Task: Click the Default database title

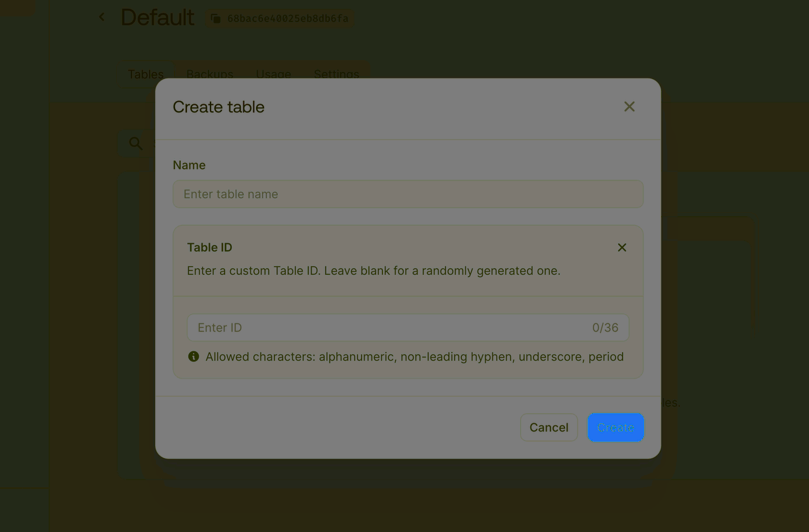Action: click(x=157, y=17)
